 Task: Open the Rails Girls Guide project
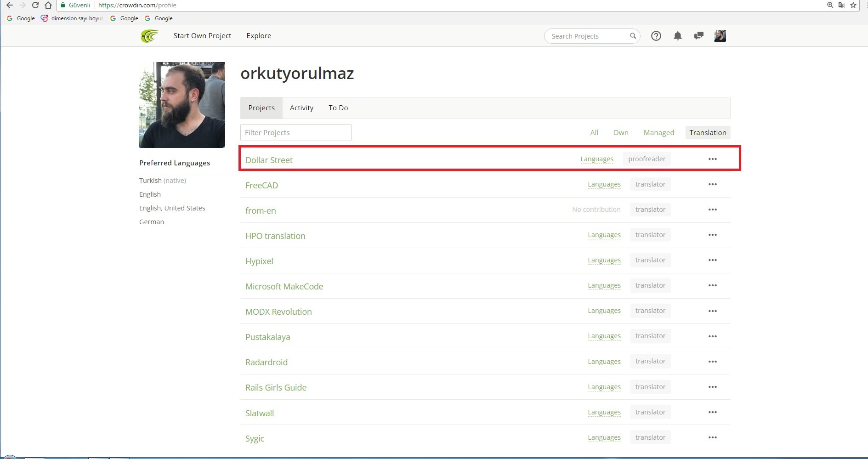click(276, 387)
